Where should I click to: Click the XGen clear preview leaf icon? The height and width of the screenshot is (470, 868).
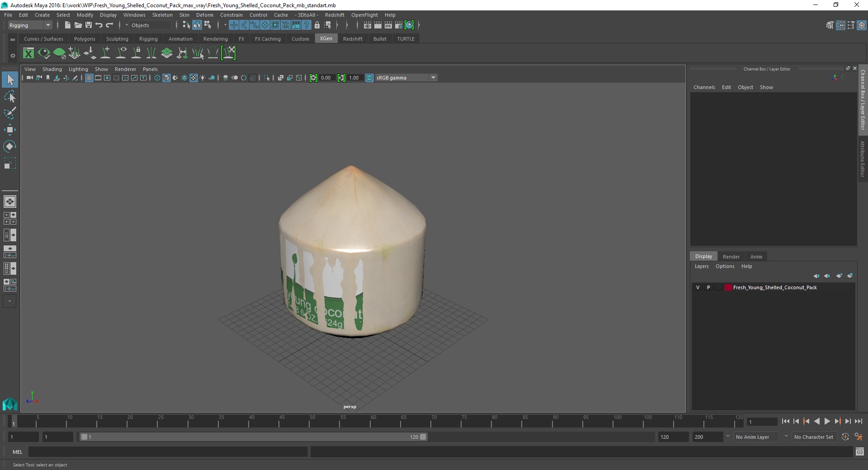pos(59,53)
